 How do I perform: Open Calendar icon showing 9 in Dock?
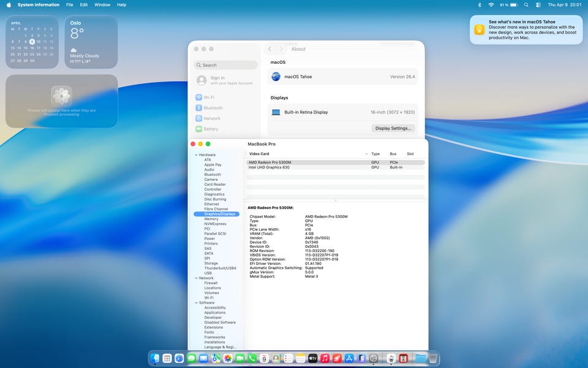[x=264, y=358]
